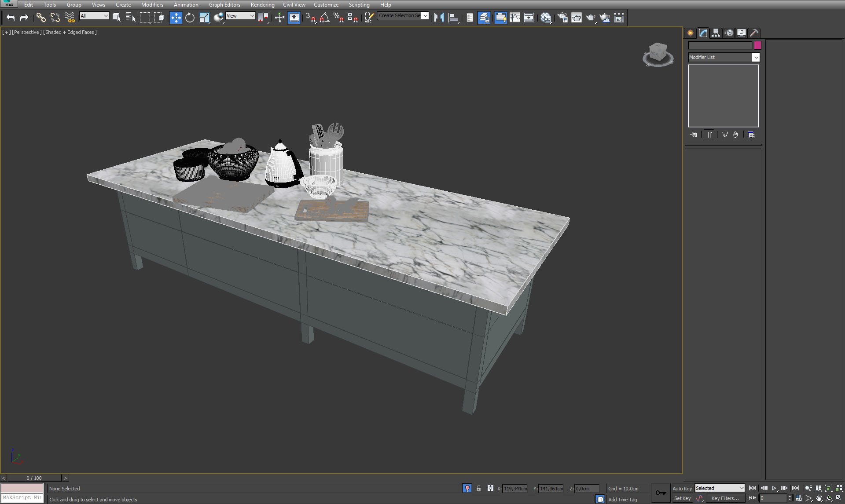
Task: Choose the Select and Place tool
Action: [x=218, y=18]
